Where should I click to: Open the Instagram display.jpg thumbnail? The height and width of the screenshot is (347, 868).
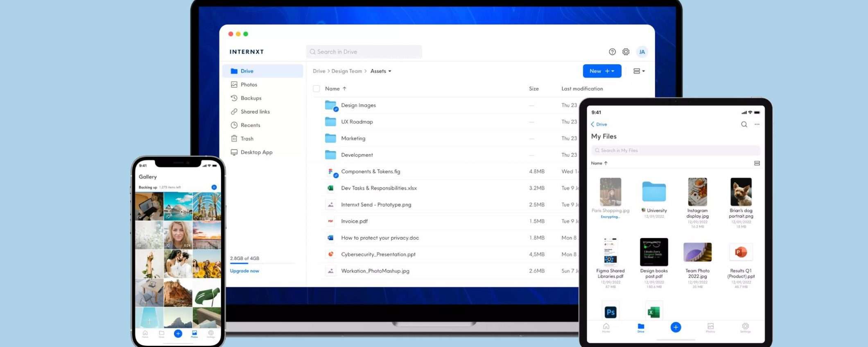[697, 192]
